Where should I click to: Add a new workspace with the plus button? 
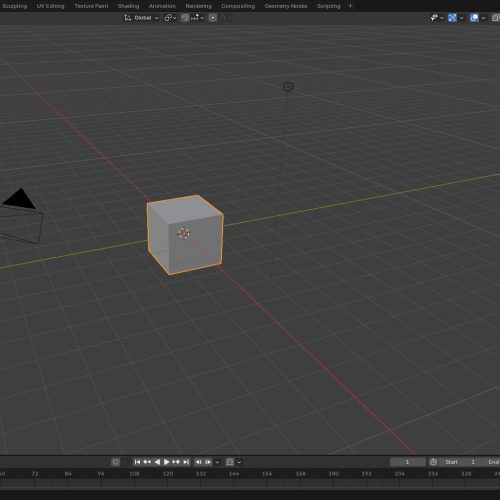pyautogui.click(x=350, y=6)
